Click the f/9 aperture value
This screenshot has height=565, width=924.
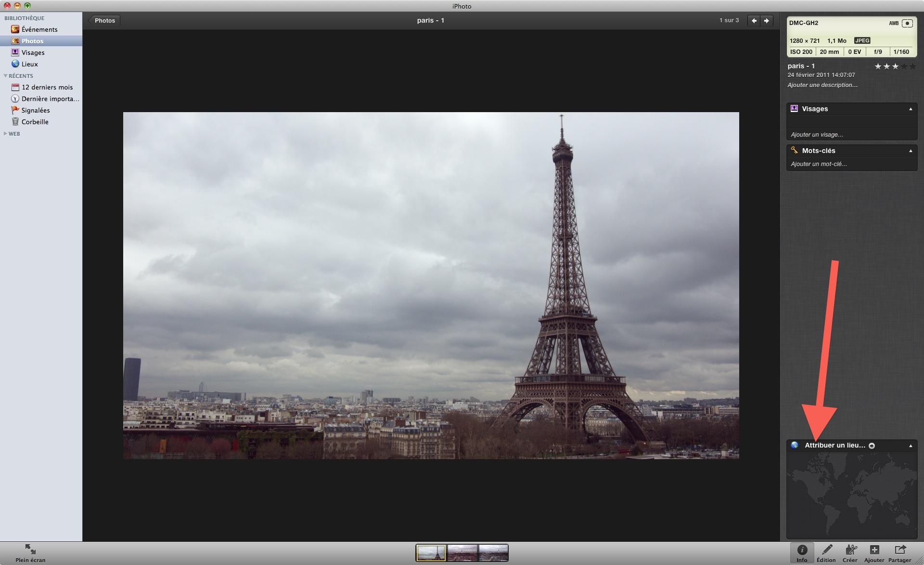coord(878,52)
